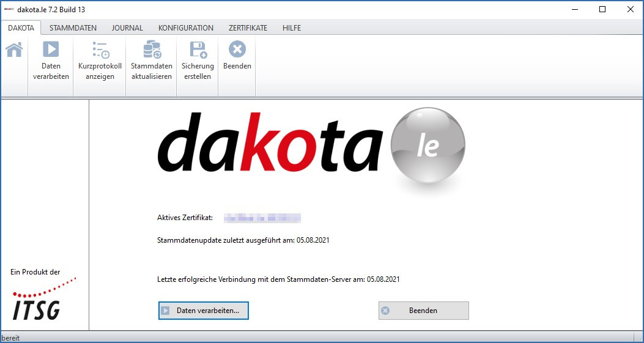Select the DAKOTA ribbon tab
Image resolution: width=644 pixels, height=343 pixels.
[x=21, y=28]
